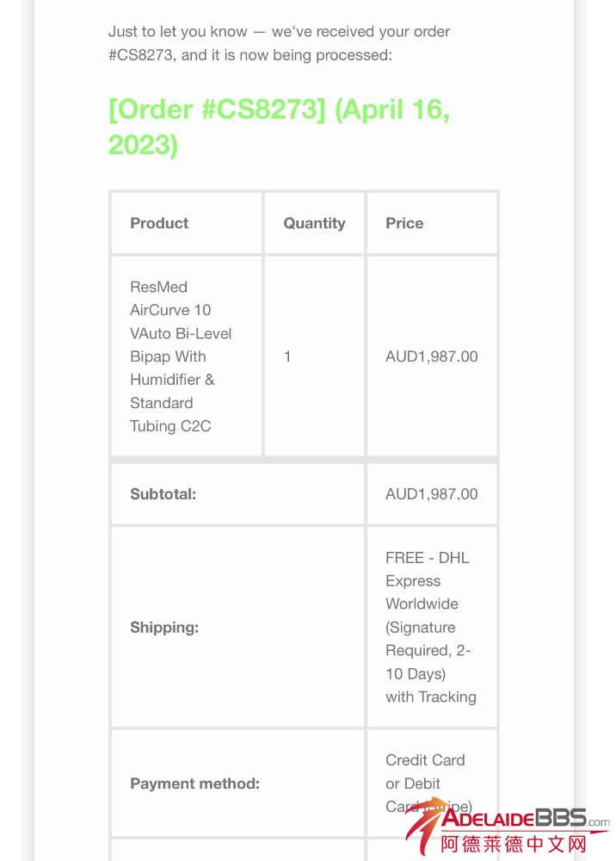
Task: Click the #CS8273 order number in intro
Action: click(140, 55)
